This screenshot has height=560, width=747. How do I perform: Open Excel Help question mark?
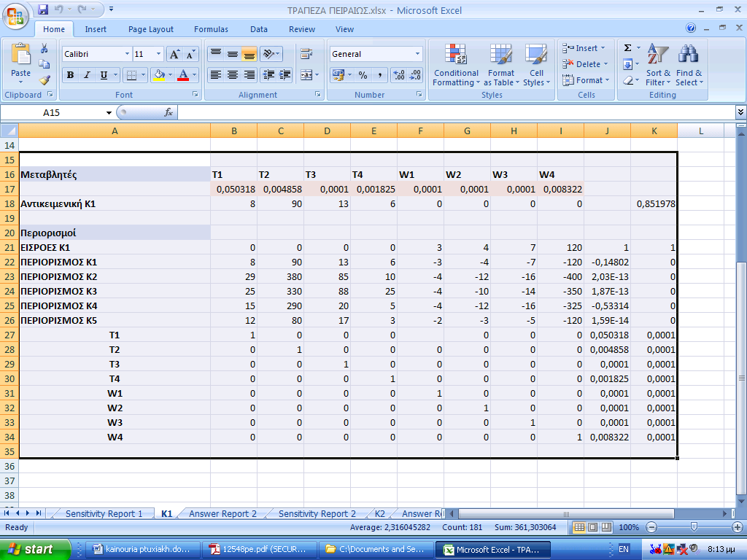691,28
